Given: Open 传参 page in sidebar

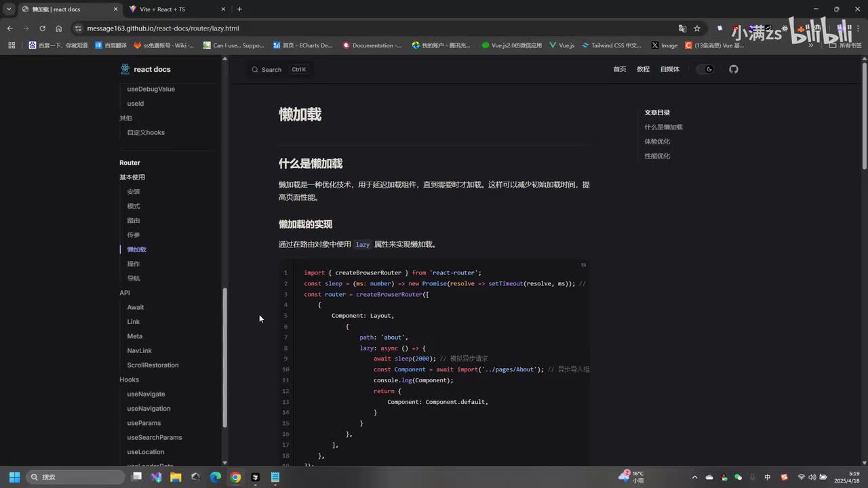Looking at the screenshot, I should pyautogui.click(x=134, y=235).
